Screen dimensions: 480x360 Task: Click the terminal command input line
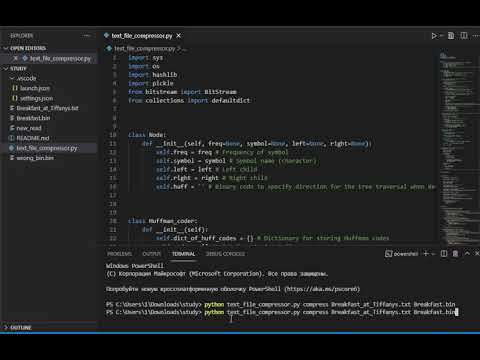pos(282,312)
